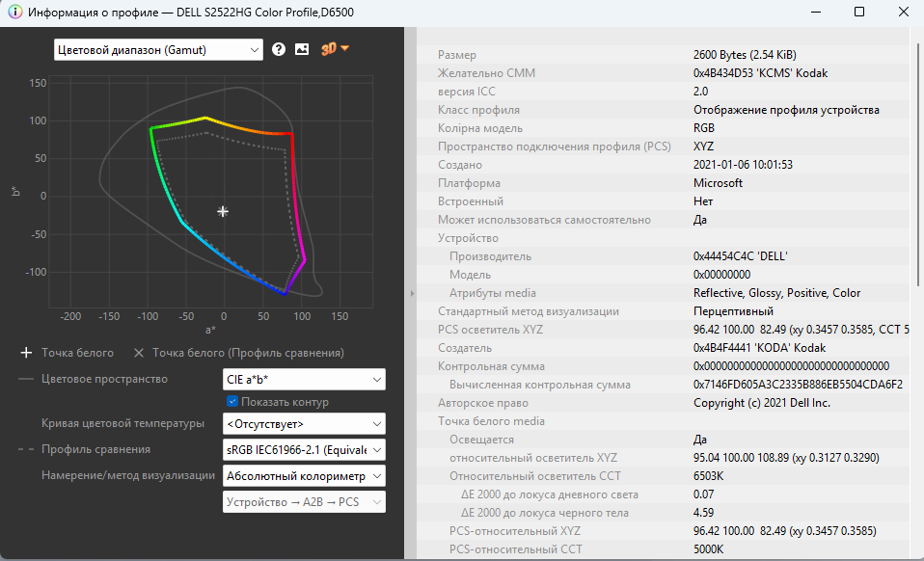The height and width of the screenshot is (561, 924).
Task: Click 'Copyright (c) 2021 Dell Inc.' value
Action: (x=761, y=403)
